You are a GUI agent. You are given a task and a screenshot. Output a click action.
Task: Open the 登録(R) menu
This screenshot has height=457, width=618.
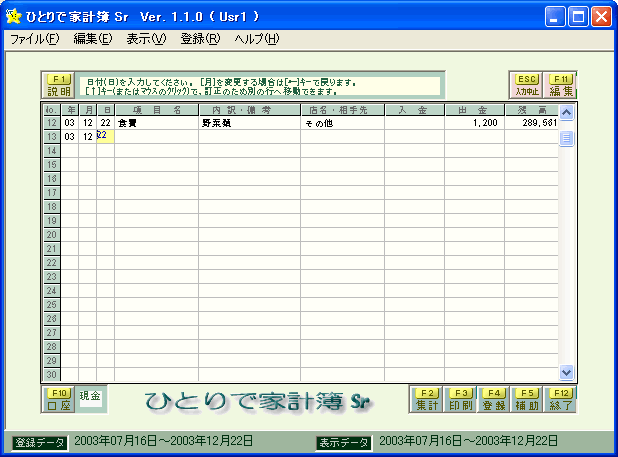200,39
